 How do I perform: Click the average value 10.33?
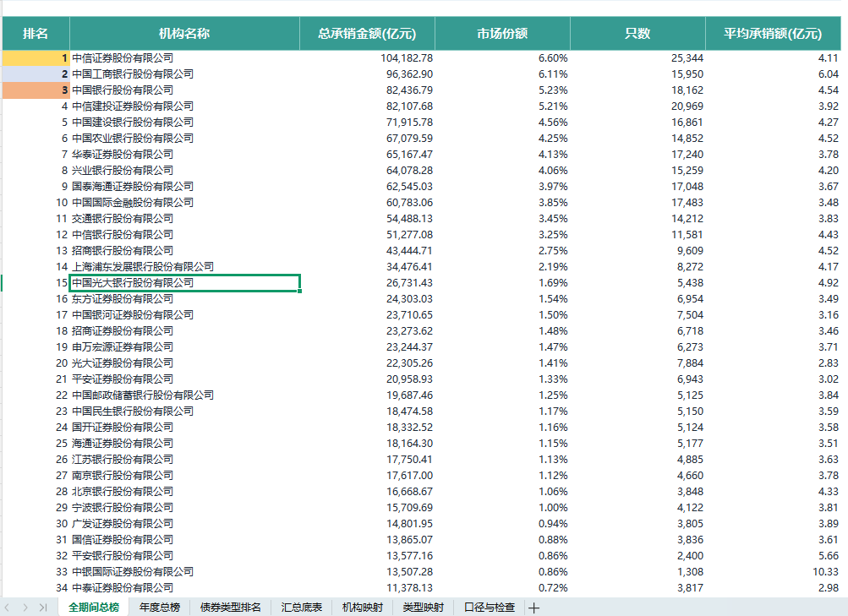[x=825, y=572]
